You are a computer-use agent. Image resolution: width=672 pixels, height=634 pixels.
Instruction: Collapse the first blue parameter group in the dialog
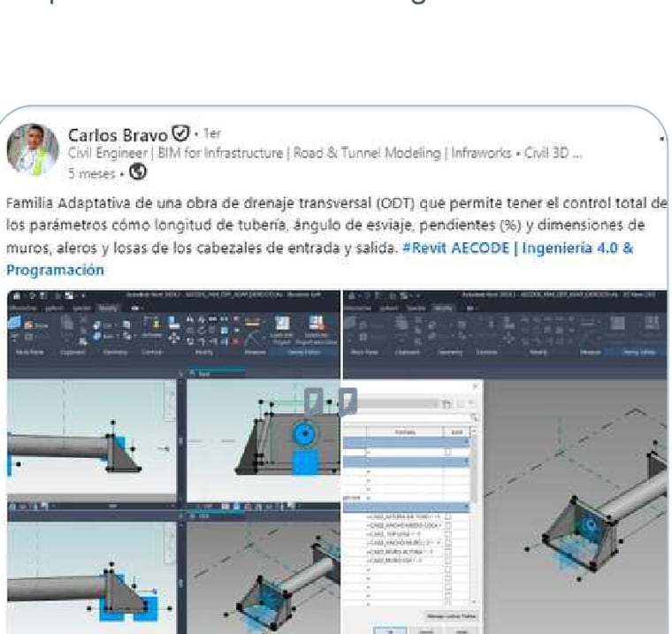(x=466, y=441)
